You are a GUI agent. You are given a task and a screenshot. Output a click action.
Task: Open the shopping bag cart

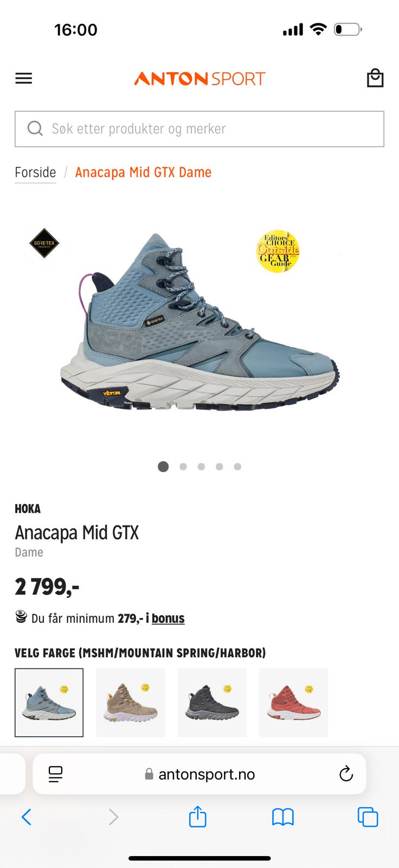[x=375, y=78]
